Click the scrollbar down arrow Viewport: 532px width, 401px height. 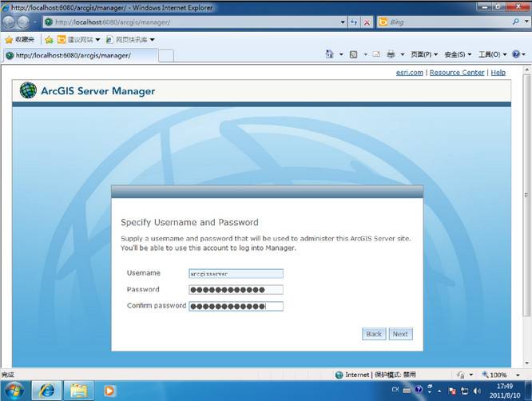click(527, 363)
